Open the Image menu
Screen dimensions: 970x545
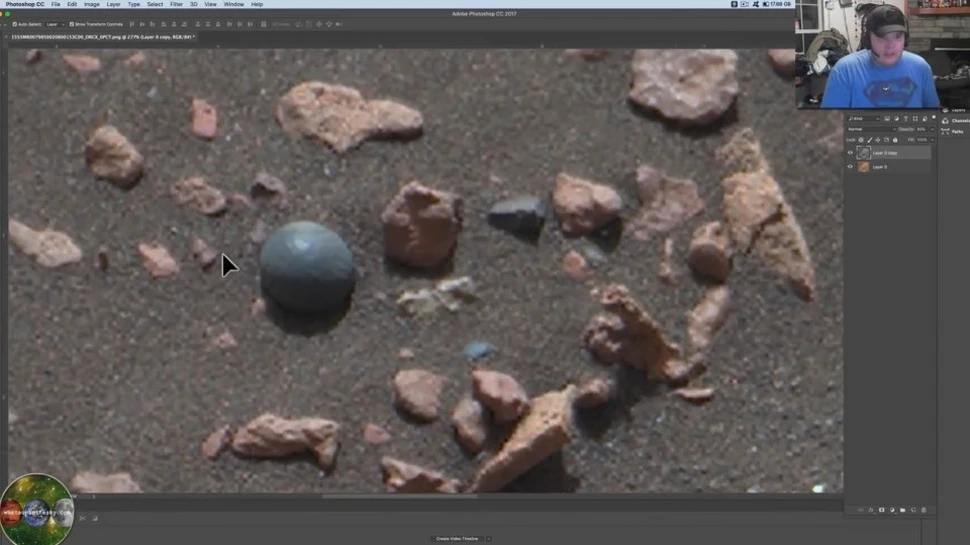(x=92, y=4)
